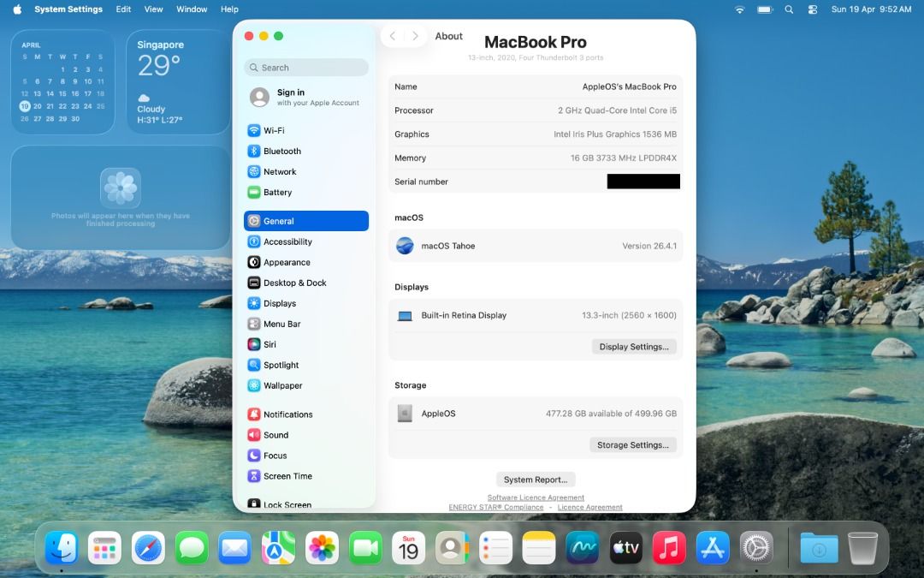Open Wi-Fi settings in sidebar
This screenshot has width=924, height=578.
[305, 130]
